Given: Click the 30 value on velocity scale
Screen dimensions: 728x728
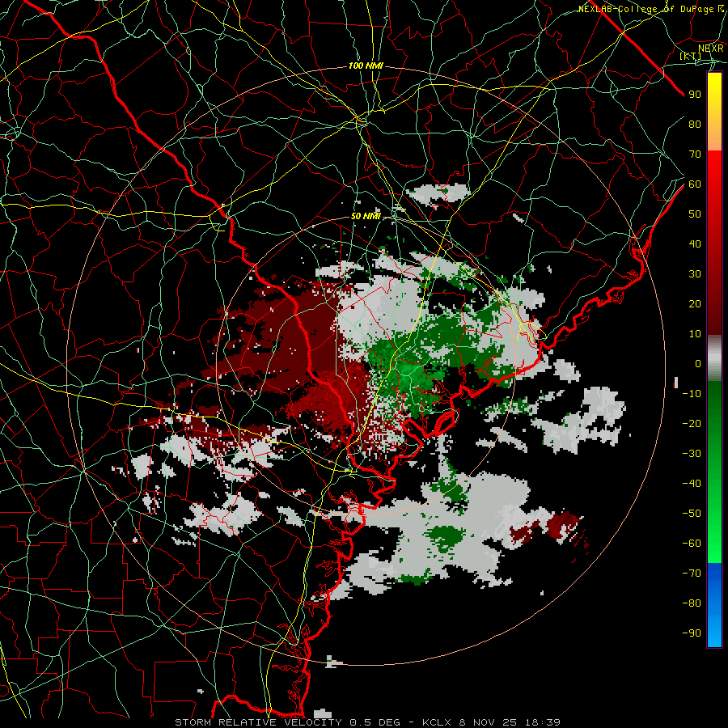Looking at the screenshot, I should 695,274.
